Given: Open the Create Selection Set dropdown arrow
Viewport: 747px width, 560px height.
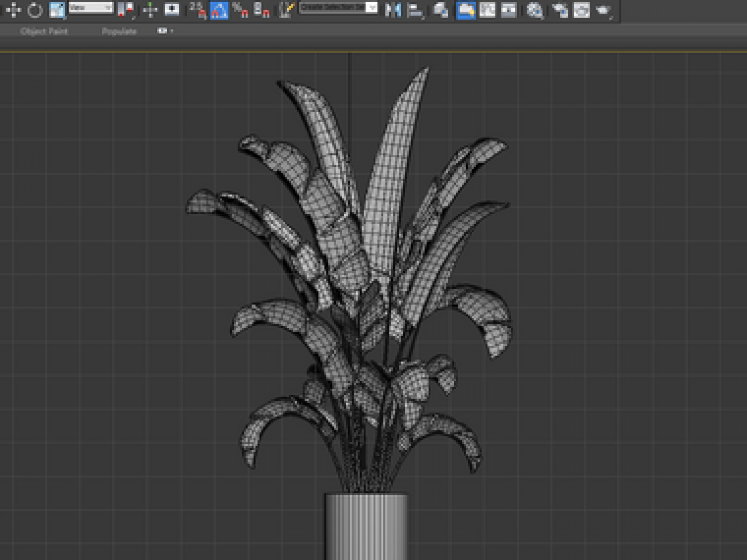Looking at the screenshot, I should point(372,7).
